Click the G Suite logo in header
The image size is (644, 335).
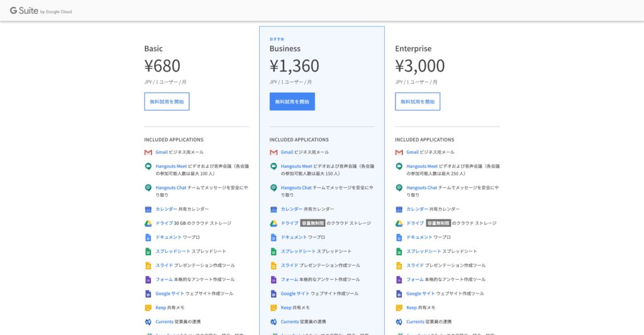click(41, 11)
